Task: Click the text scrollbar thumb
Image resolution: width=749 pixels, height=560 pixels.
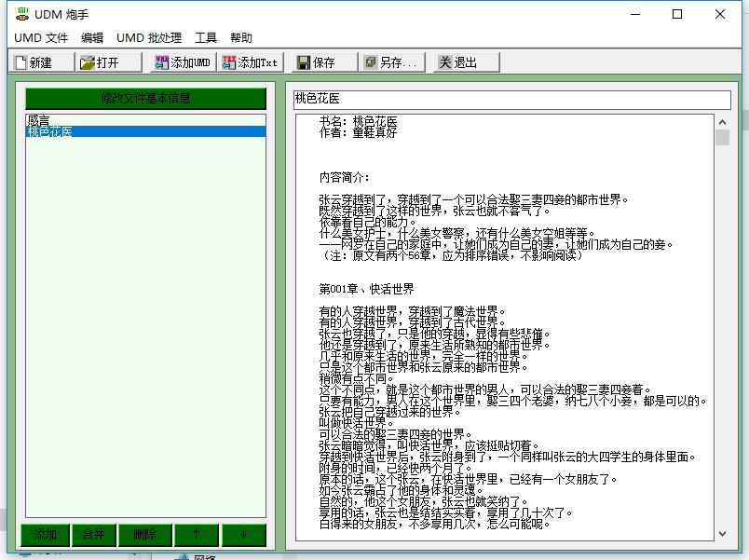Action: [x=722, y=138]
